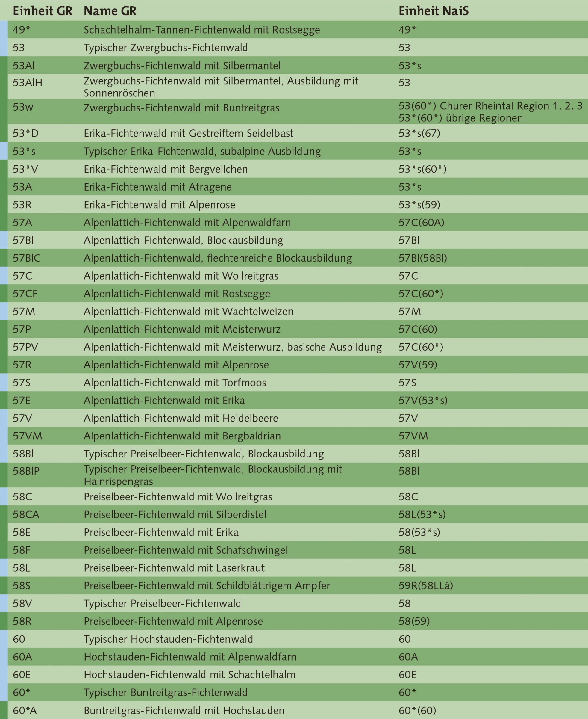Viewport: 588px width, 719px height.
Task: Select 'Alpenlattich-Fichtenwald mit Alpenwaldfarn'
Action: click(187, 222)
